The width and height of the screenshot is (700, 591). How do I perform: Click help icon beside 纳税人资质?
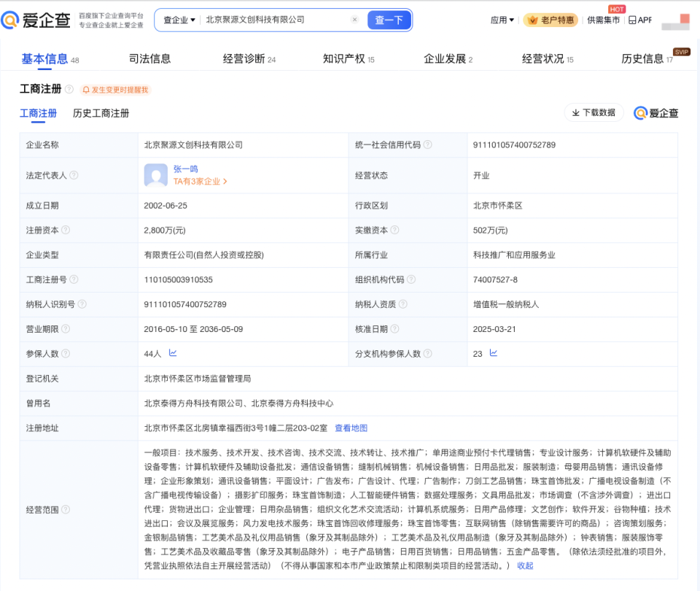(402, 304)
